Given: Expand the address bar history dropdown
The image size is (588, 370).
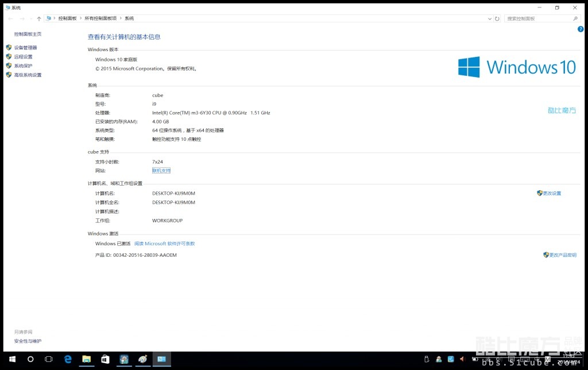Looking at the screenshot, I should pos(489,19).
